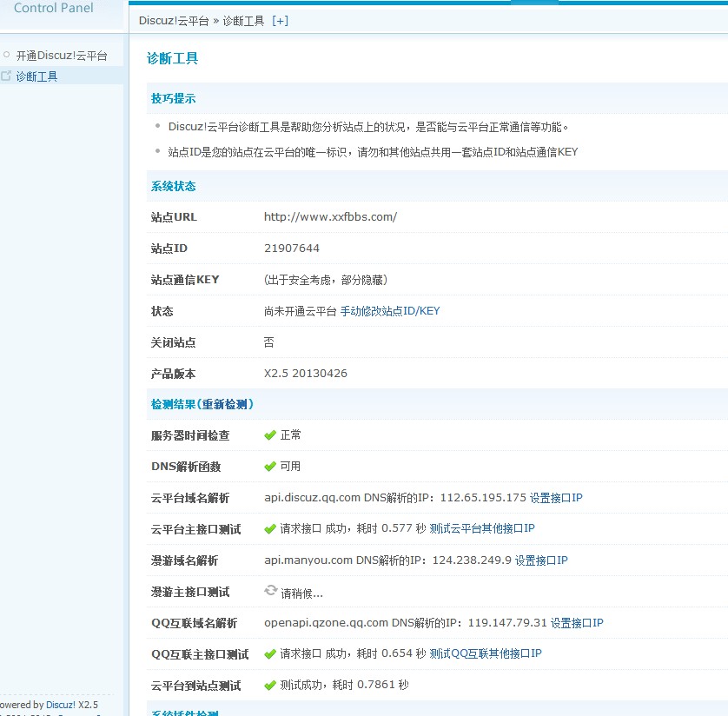Open 手动修改站点ID/KEY link

pos(390,310)
